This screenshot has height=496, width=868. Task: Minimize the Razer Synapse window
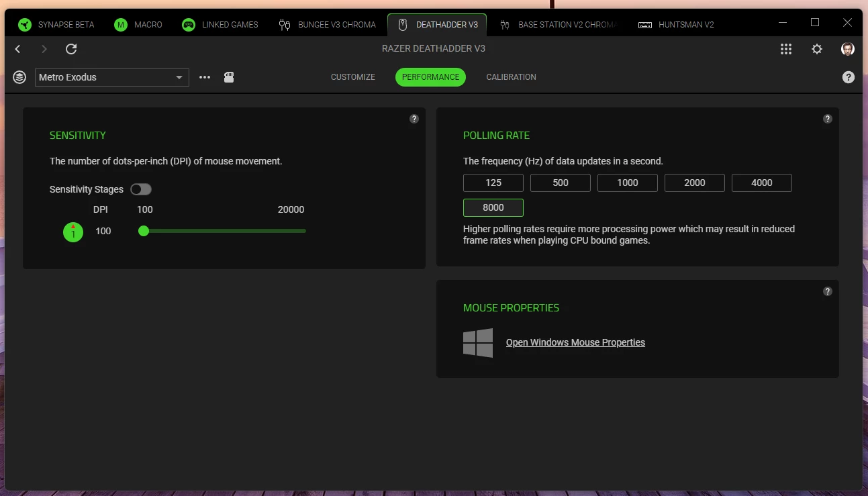pyautogui.click(x=783, y=22)
